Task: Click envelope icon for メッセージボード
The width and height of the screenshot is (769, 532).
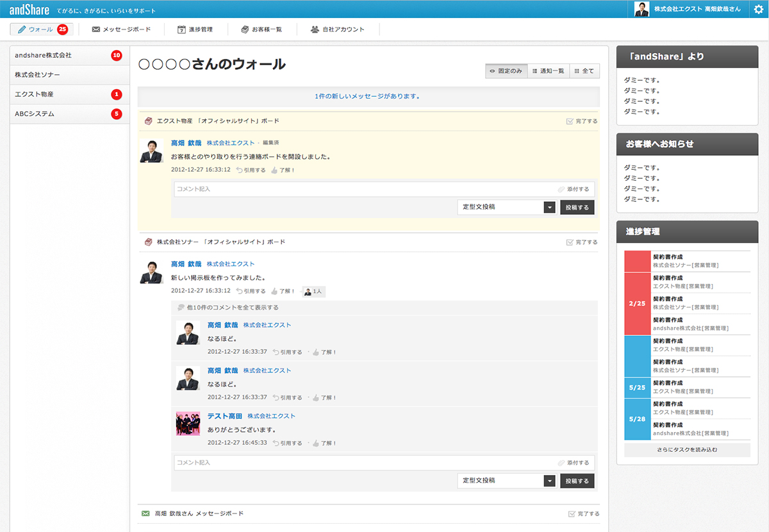Action: pyautogui.click(x=96, y=29)
